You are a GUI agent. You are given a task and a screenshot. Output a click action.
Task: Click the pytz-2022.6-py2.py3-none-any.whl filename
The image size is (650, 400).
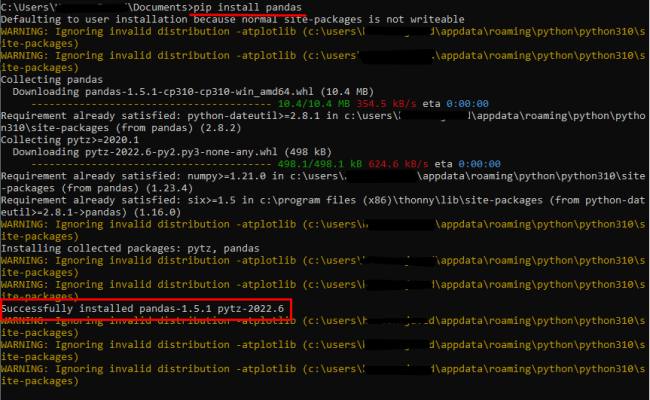point(181,152)
